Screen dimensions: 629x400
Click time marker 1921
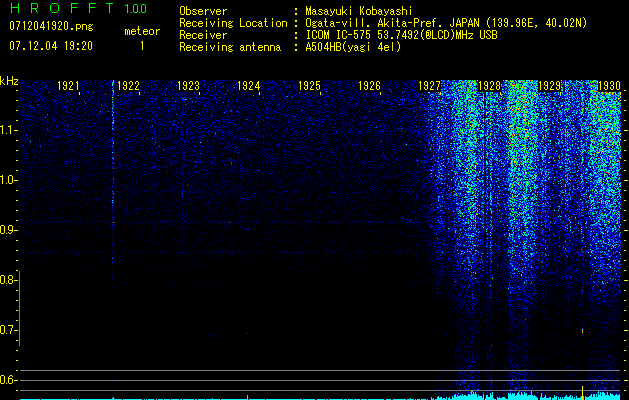click(x=68, y=85)
